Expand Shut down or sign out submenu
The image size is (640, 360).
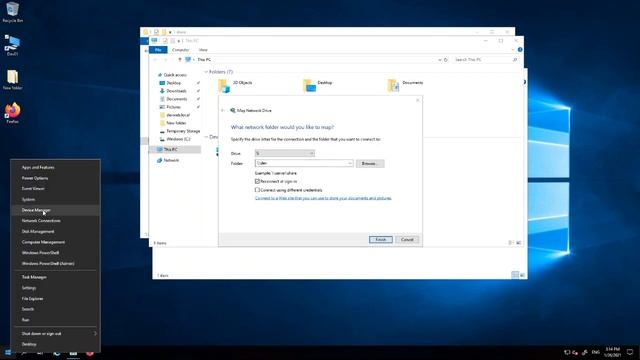95,333
